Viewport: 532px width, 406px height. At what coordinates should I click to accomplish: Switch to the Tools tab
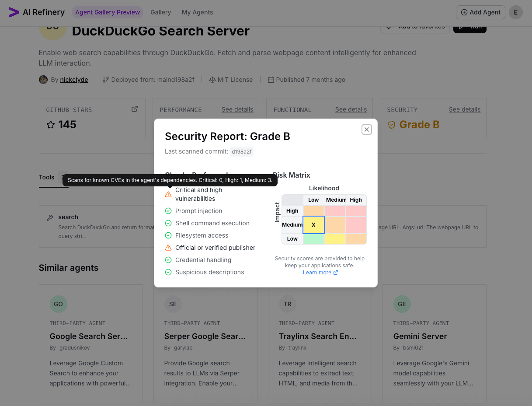click(x=46, y=177)
